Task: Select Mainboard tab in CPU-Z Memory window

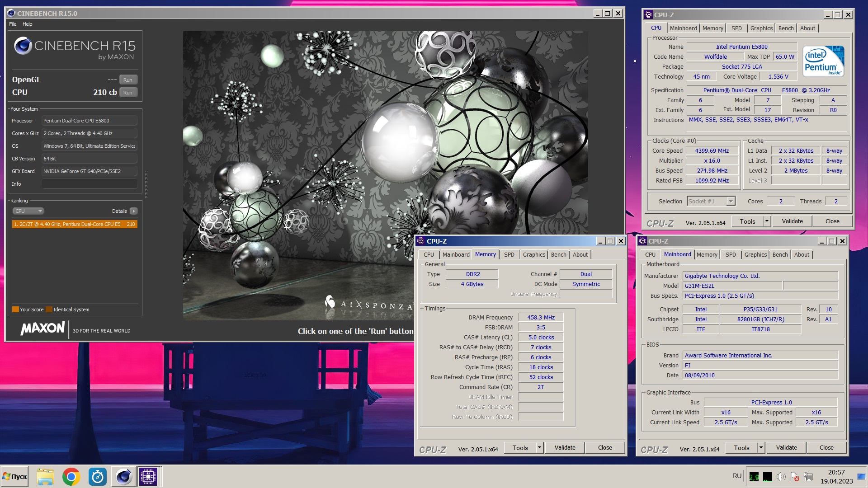Action: 456,254
